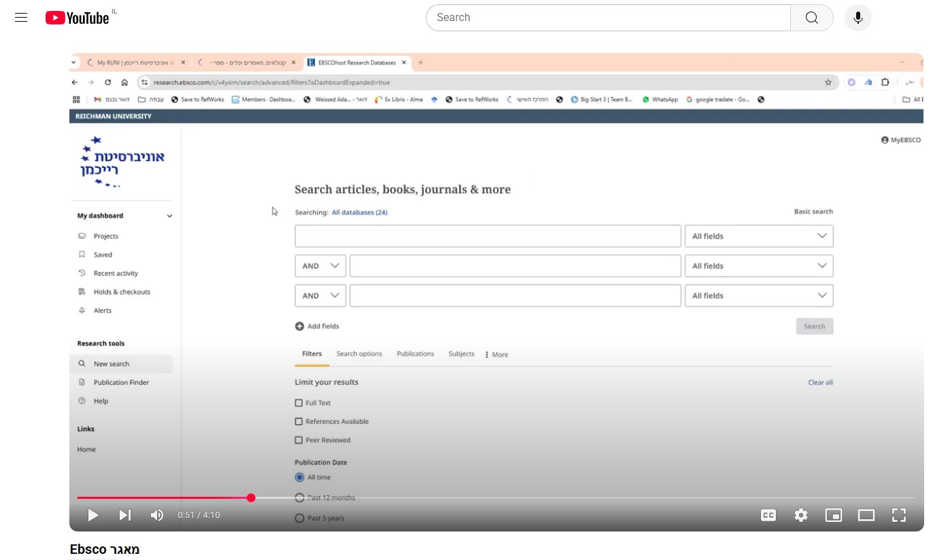The height and width of the screenshot is (560, 933).
Task: Turn on closed captions (CC)
Action: click(768, 515)
